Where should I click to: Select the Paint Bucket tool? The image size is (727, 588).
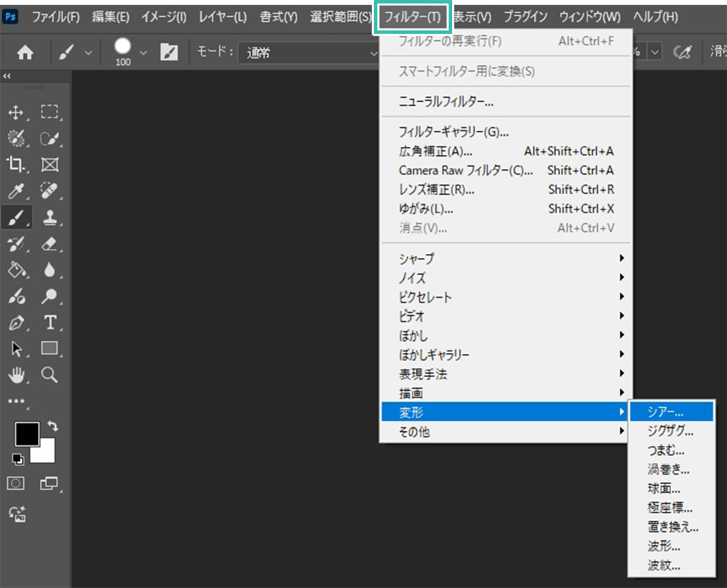pyautogui.click(x=17, y=270)
